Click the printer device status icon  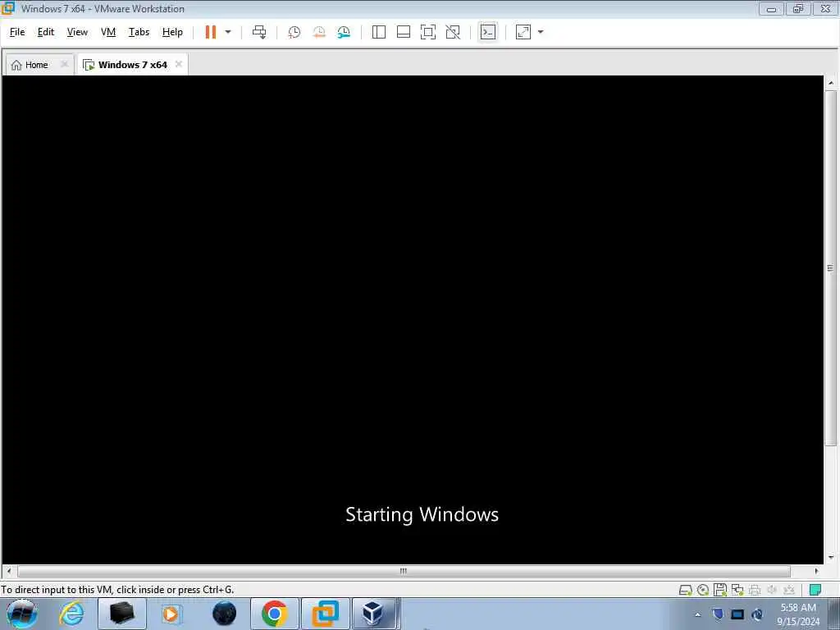point(755,591)
